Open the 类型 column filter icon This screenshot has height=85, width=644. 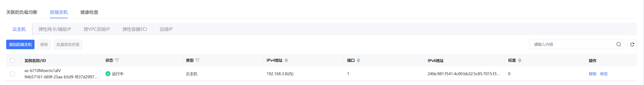[x=198, y=60]
